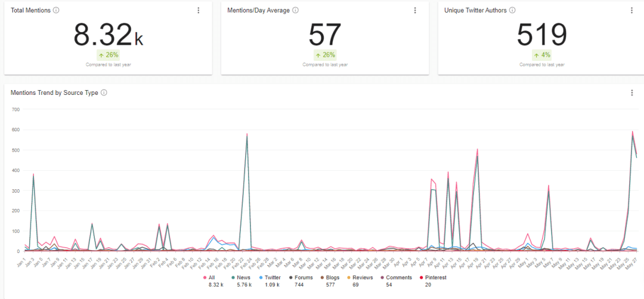Click info icon next to Total Mentions
Image resolution: width=644 pixels, height=299 pixels.
tap(56, 10)
